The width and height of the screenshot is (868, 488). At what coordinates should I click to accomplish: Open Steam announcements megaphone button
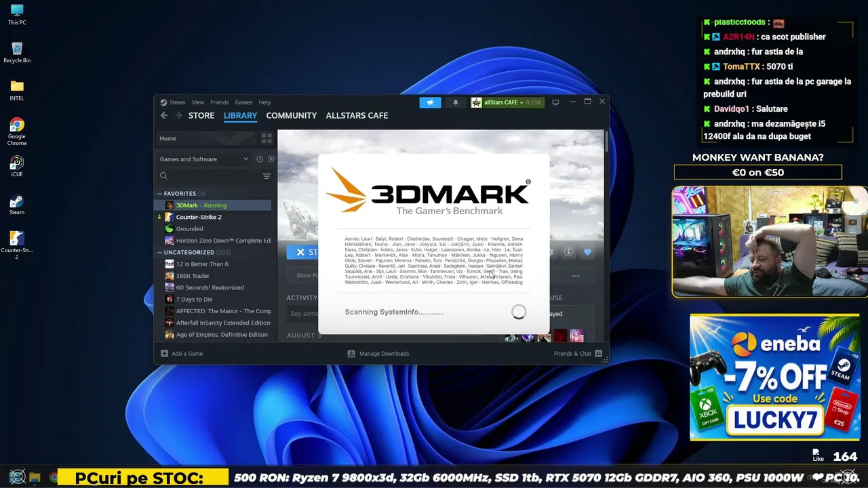click(x=430, y=102)
